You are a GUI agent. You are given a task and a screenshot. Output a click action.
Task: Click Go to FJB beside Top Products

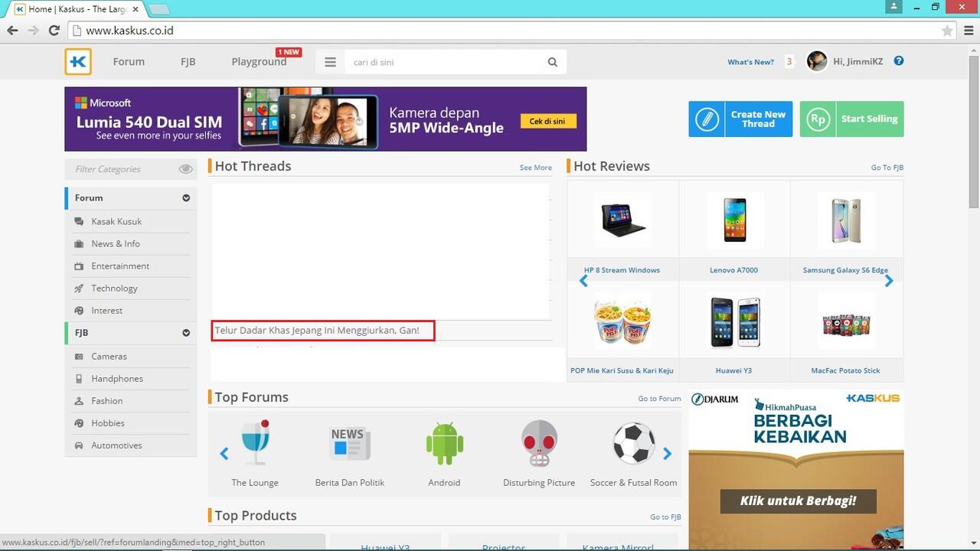click(665, 517)
